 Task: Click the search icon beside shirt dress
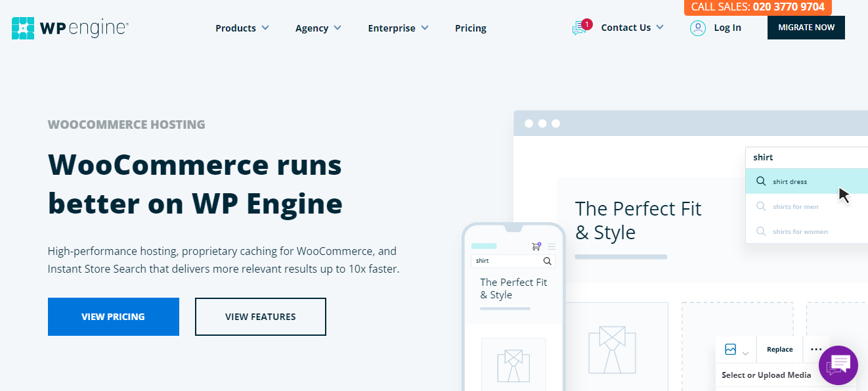point(760,181)
